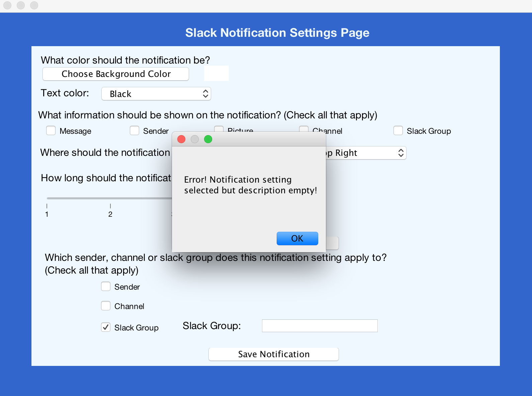532x396 pixels.
Task: Click tick mark 1 on duration slider
Action: click(47, 206)
